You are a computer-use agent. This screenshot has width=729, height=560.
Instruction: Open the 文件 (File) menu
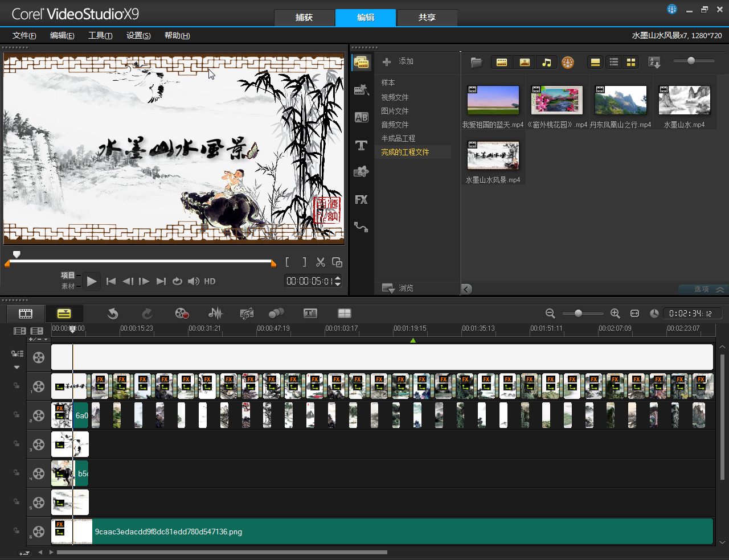point(24,35)
